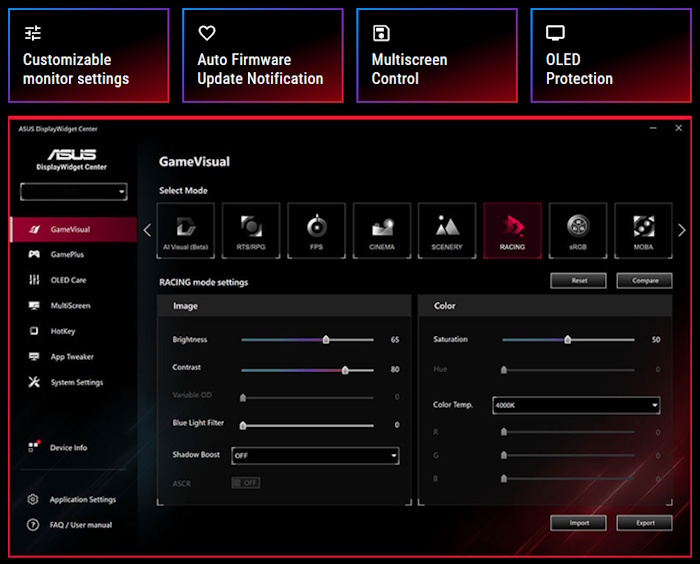Open the monitor selection dropdown

tap(74, 192)
